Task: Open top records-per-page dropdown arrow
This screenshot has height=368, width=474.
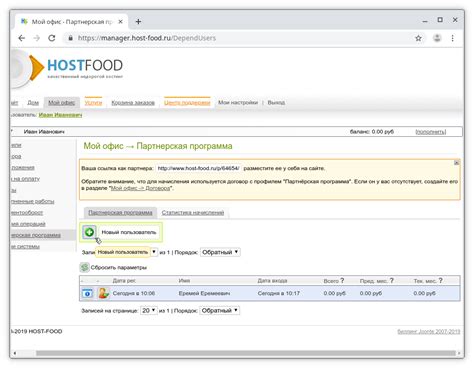Action: coord(154,252)
